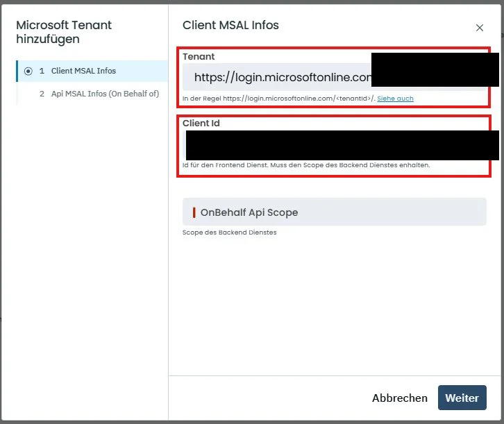
Task: Click the 'Client MSAL Infos' dialog title
Action: 230,25
